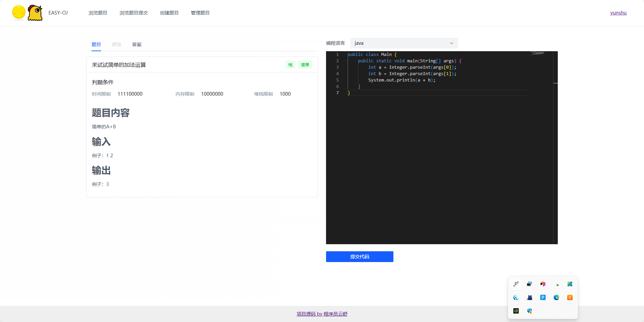The width and height of the screenshot is (644, 322).
Task: Open the Windows Security warning shield tray icon
Action: (529, 311)
